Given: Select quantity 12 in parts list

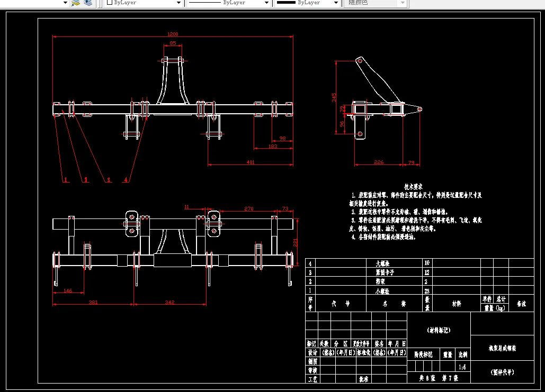Looking at the screenshot, I should point(427,272).
